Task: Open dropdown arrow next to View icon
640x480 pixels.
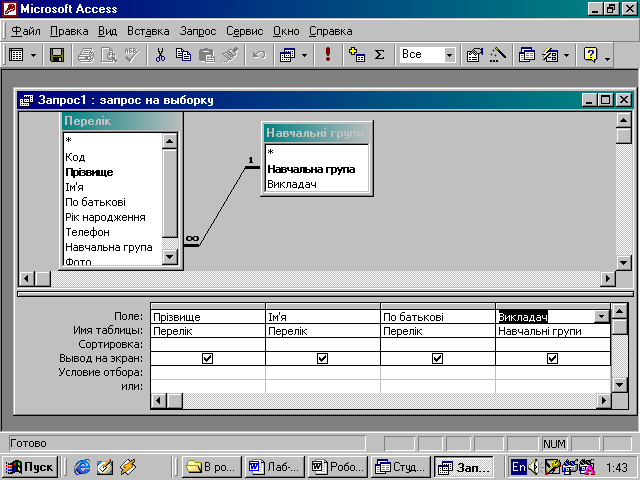Action: [x=33, y=55]
